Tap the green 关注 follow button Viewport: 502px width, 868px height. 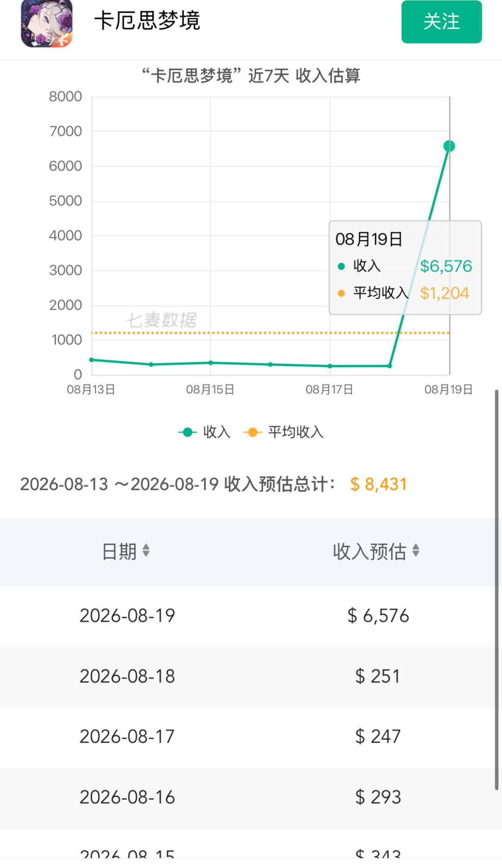pos(442,22)
